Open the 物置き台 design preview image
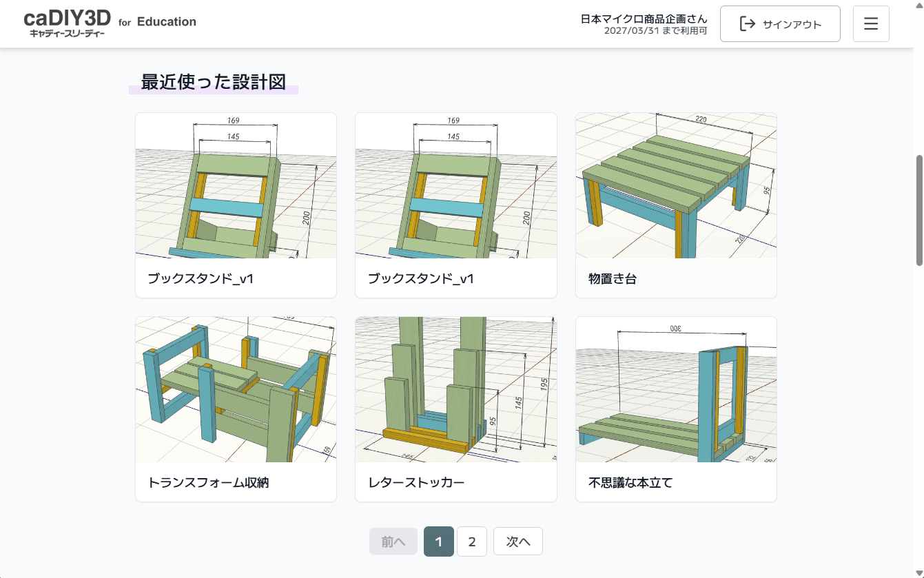Viewport: 924px width, 578px height. (675, 186)
